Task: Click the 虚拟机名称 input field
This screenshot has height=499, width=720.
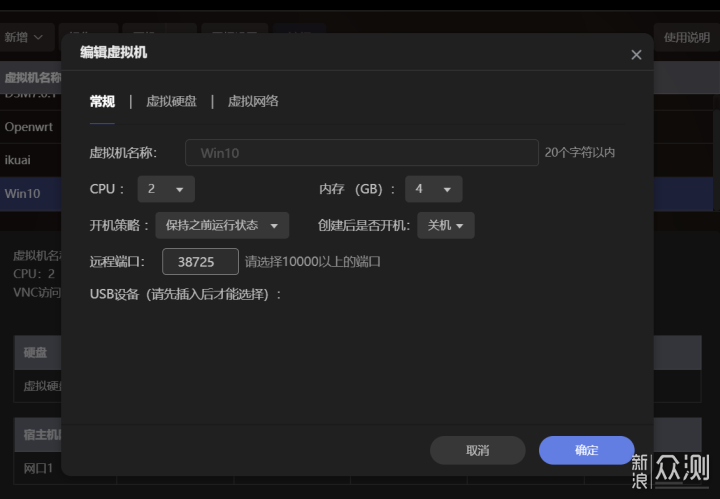Action: tap(362, 153)
